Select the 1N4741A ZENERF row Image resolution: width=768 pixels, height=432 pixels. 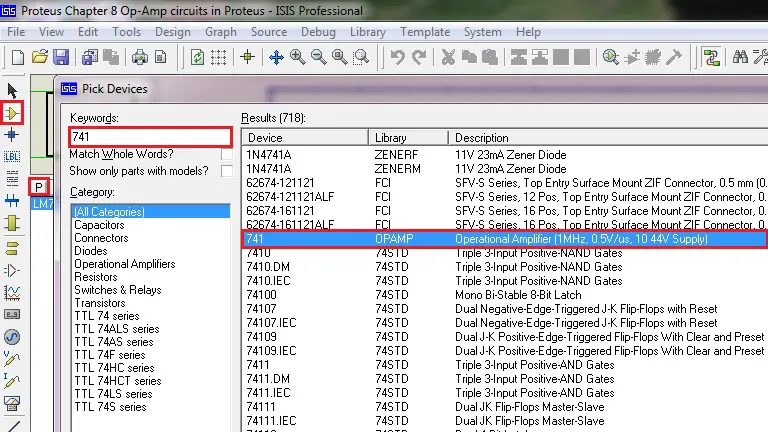[505, 155]
